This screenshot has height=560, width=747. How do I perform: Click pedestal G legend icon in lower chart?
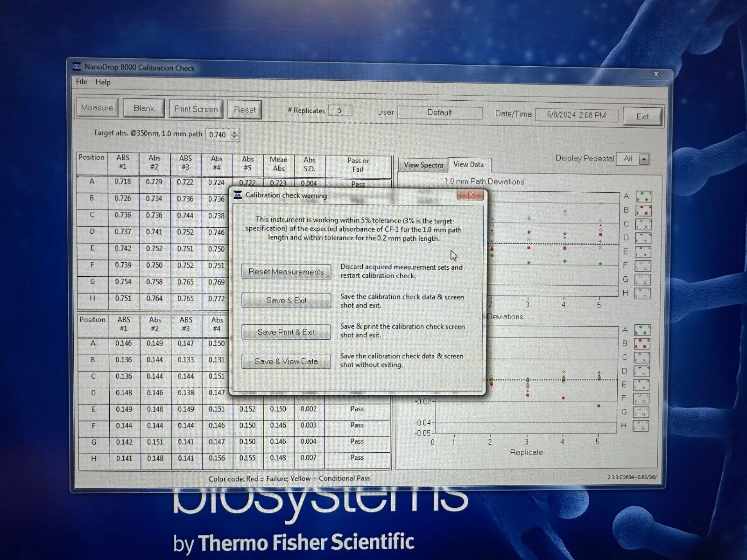tap(641, 412)
